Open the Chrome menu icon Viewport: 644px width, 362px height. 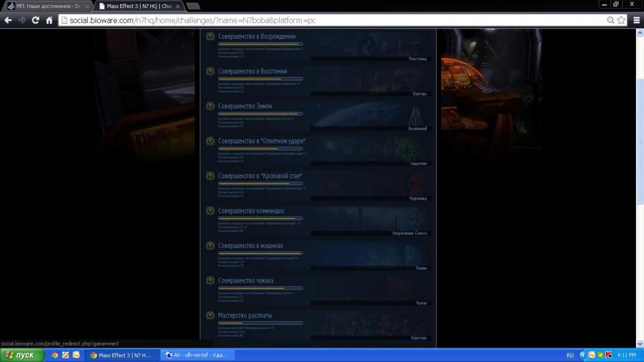(x=636, y=20)
